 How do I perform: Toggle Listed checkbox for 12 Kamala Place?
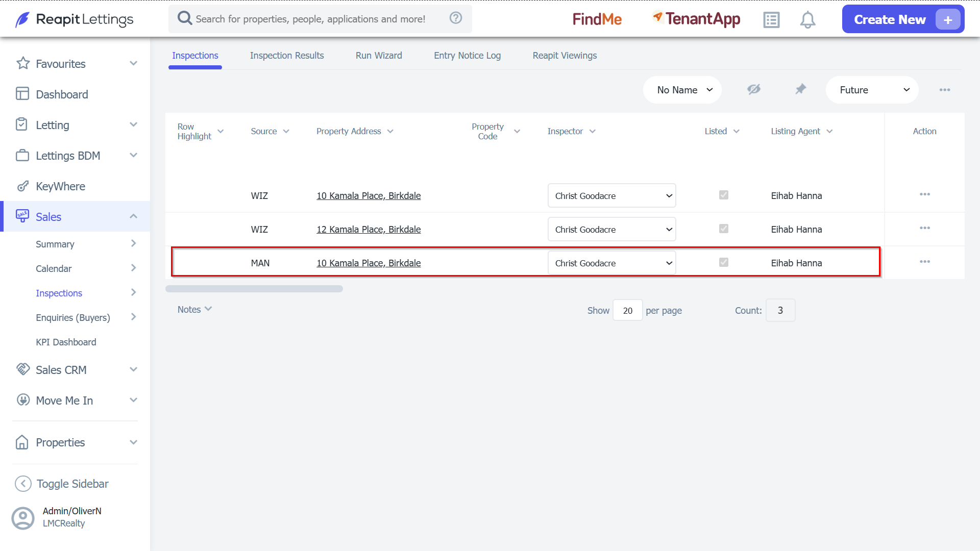pos(724,229)
